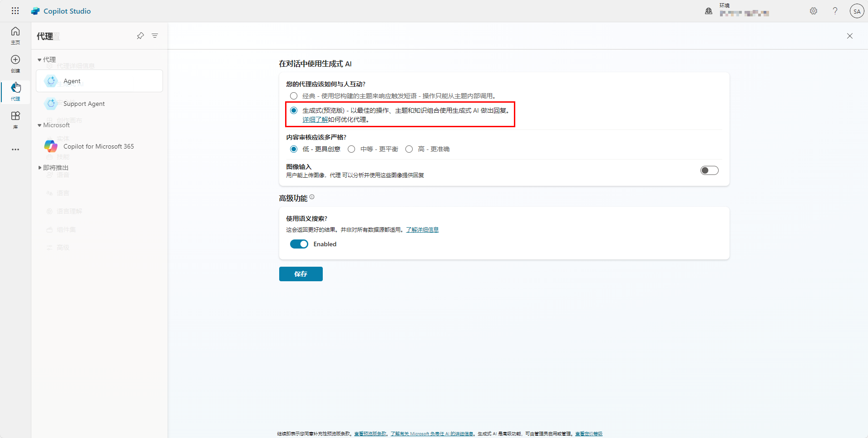The width and height of the screenshot is (868, 438).
Task: Open the Microsoft 负责任 AI details link
Action: pos(432,434)
